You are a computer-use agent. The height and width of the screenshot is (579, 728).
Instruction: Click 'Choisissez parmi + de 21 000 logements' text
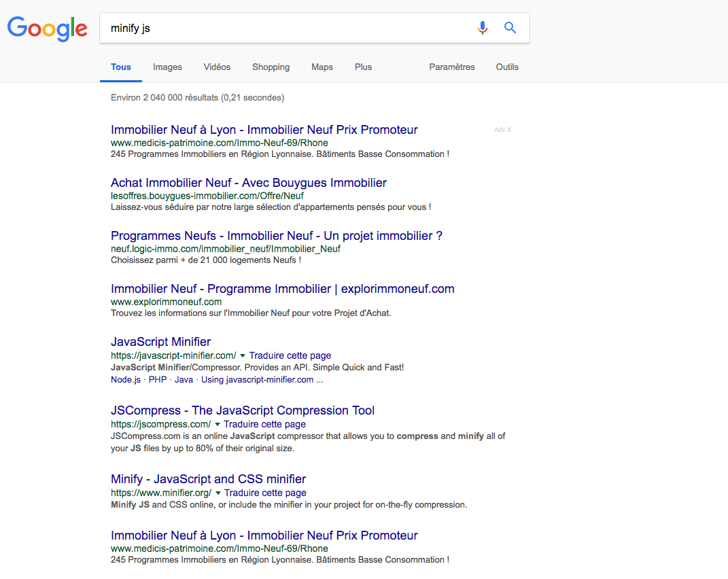[206, 260]
